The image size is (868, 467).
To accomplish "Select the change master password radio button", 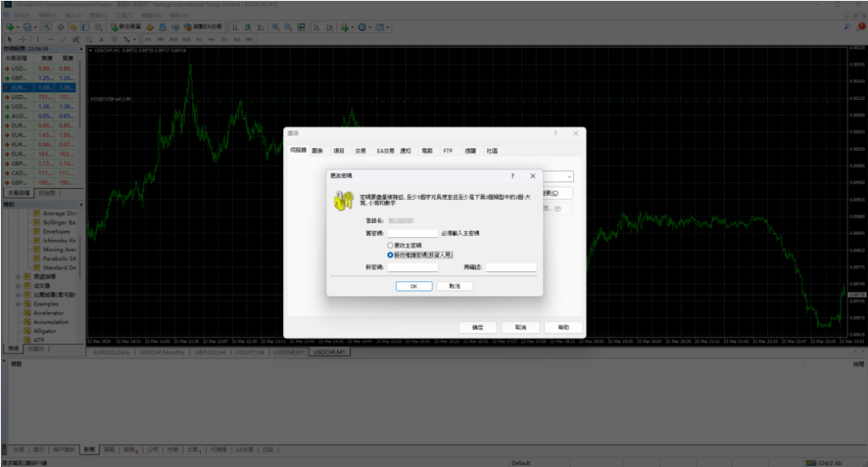I will pos(390,246).
